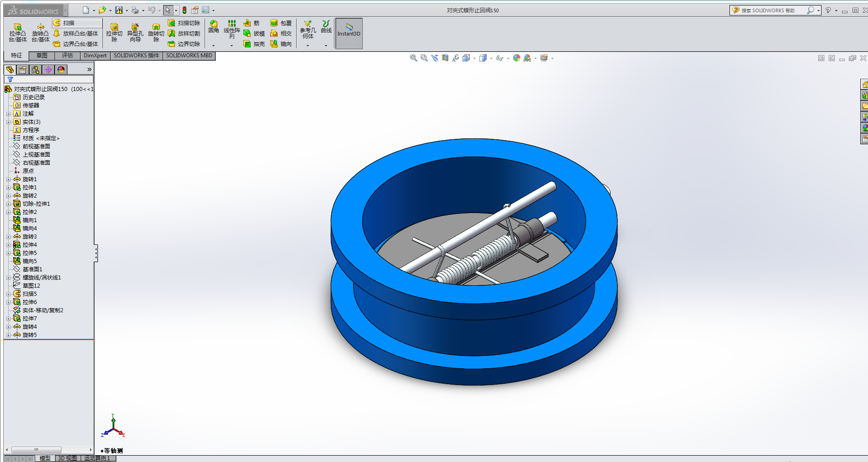Screen dimensions: 868x462
Task: Open the section view tool
Action: coord(445,58)
